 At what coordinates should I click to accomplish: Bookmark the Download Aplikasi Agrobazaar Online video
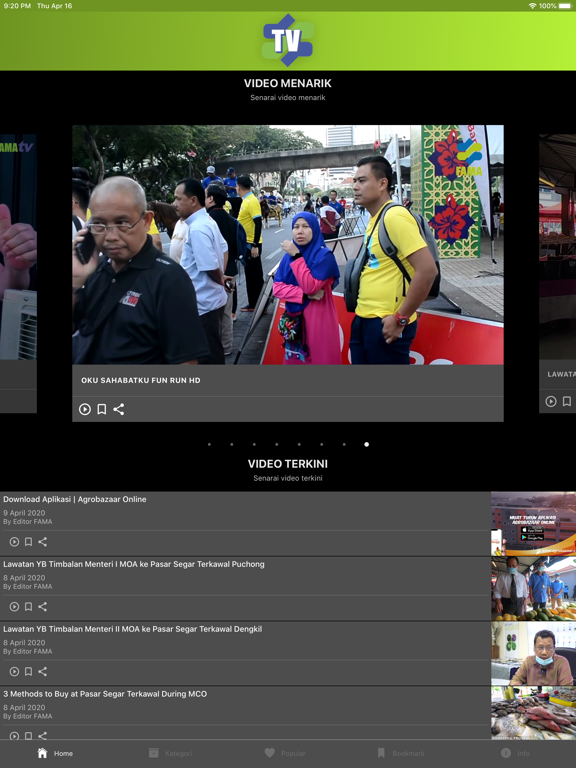click(x=28, y=542)
